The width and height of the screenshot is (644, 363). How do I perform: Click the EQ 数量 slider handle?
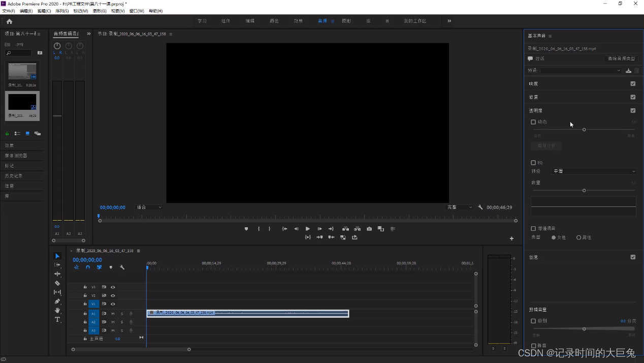(584, 191)
